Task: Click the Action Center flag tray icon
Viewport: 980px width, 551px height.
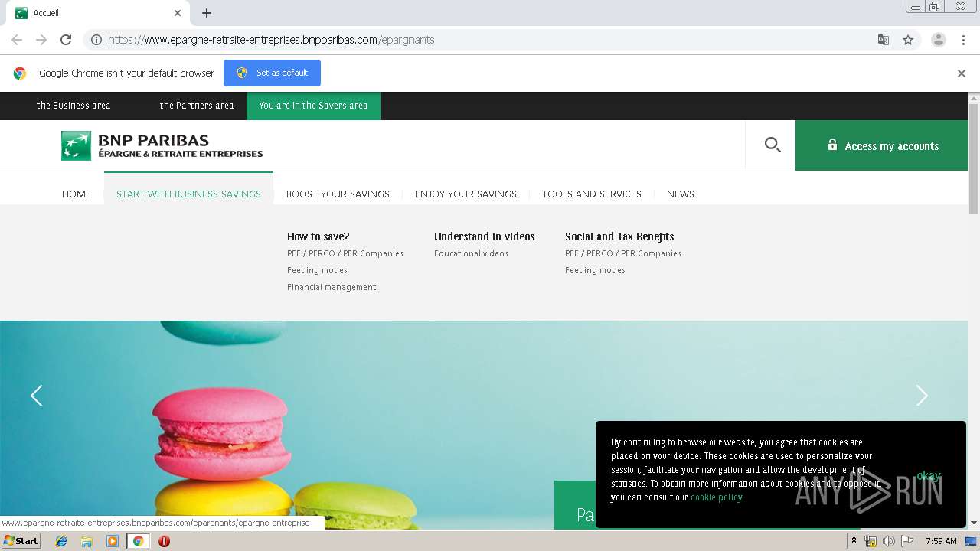Action: pyautogui.click(x=907, y=541)
